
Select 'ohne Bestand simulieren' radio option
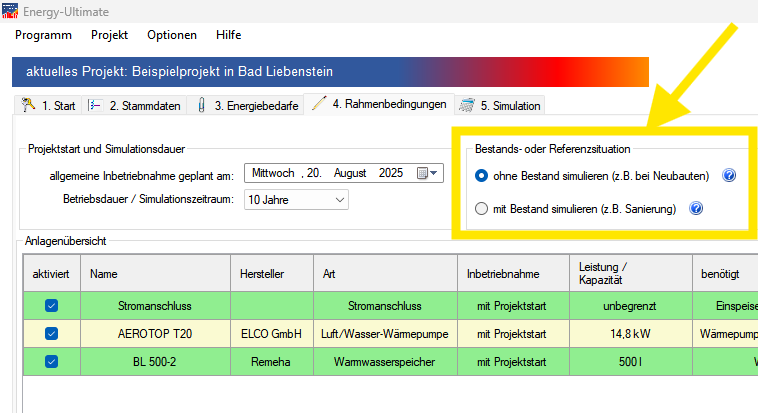(x=482, y=175)
